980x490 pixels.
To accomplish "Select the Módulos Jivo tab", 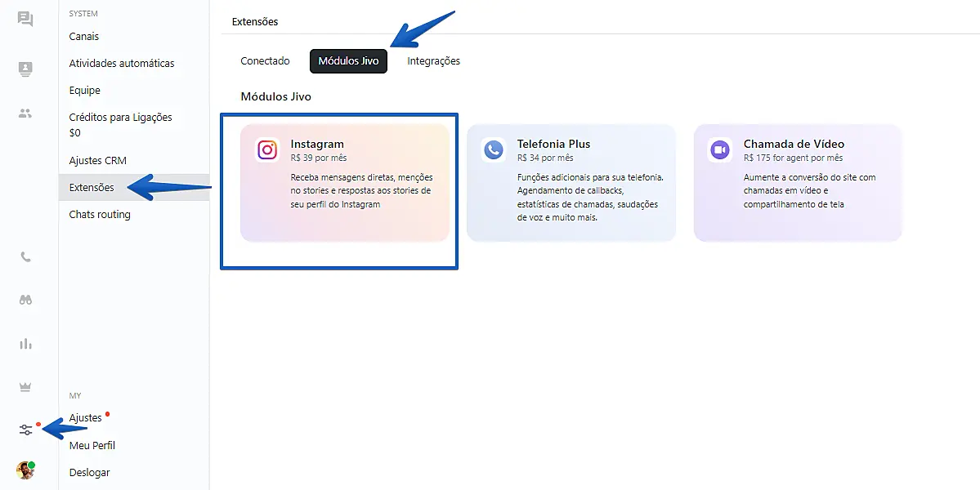I will (x=348, y=61).
